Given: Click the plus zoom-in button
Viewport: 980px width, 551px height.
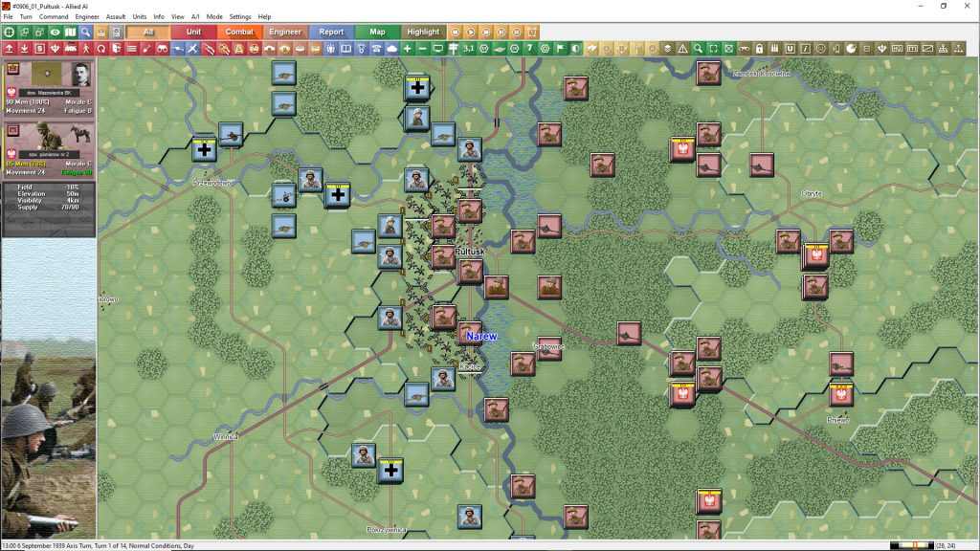Looking at the screenshot, I should pos(407,48).
